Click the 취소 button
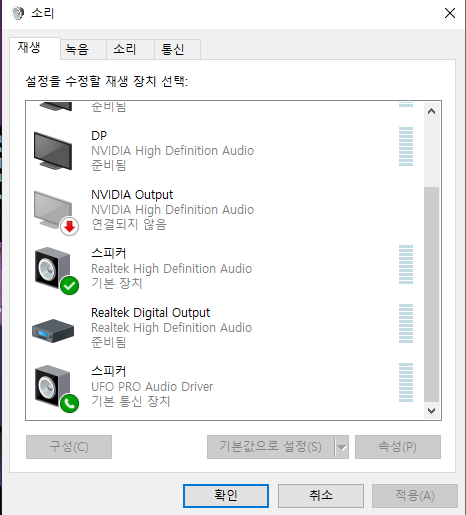 coord(321,496)
